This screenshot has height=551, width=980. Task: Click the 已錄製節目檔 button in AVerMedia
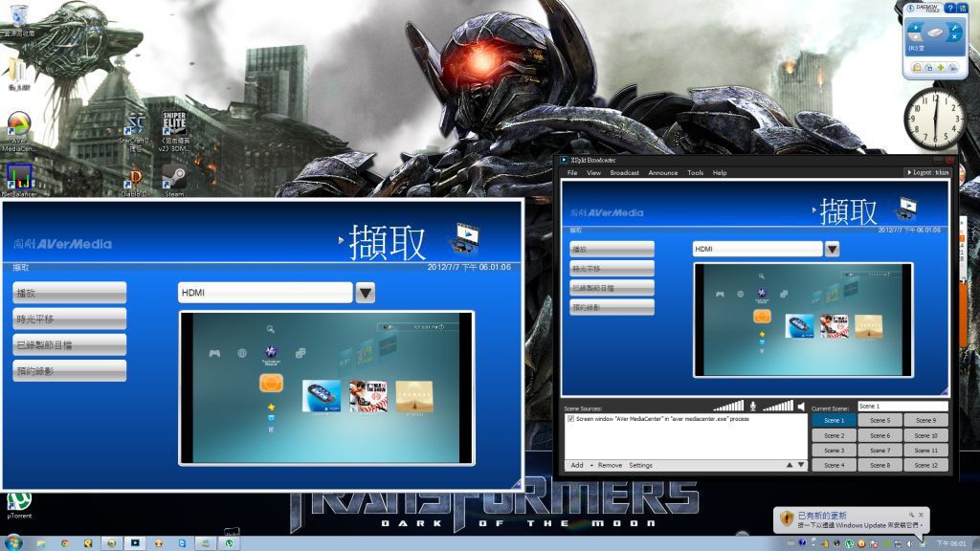click(69, 344)
